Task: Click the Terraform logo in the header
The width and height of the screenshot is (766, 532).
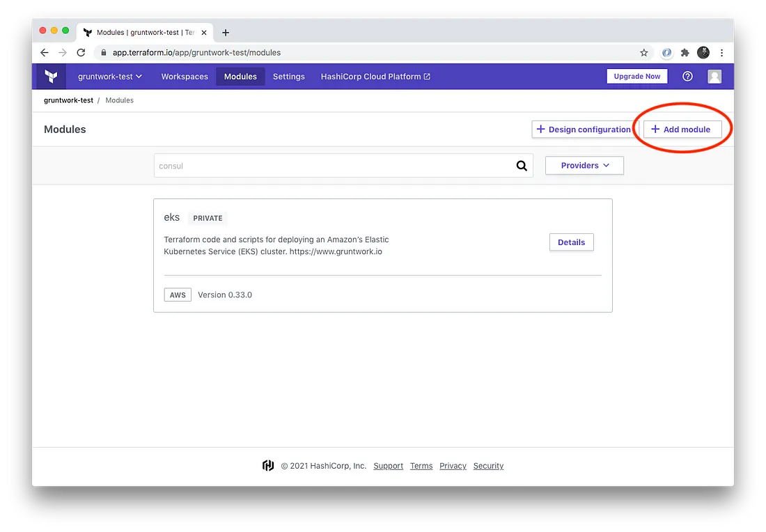Action: click(x=51, y=76)
